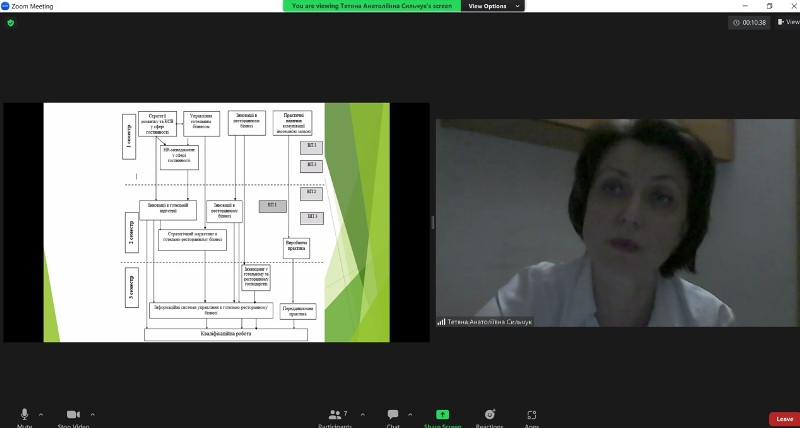Click the divider handle between slide and video
800x428 pixels.
pos(433,222)
